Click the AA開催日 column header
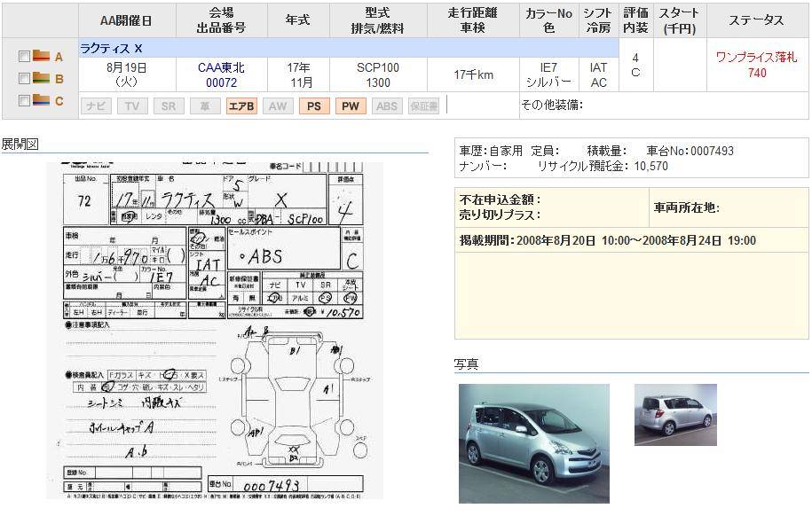 pos(126,20)
